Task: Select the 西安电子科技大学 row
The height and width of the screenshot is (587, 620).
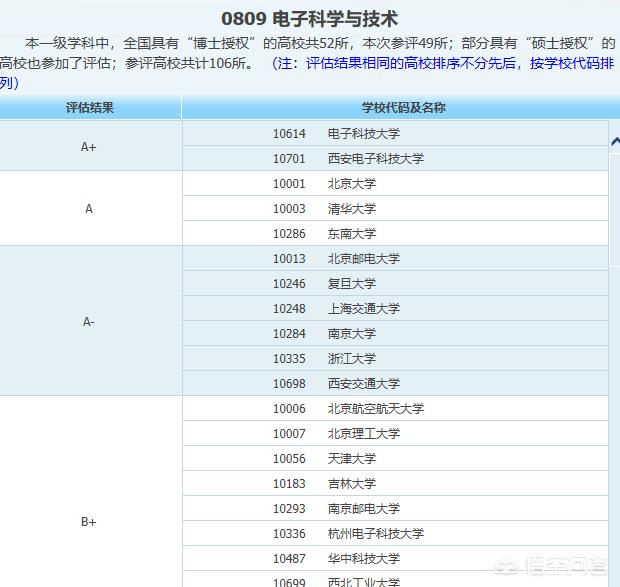Action: 375,159
